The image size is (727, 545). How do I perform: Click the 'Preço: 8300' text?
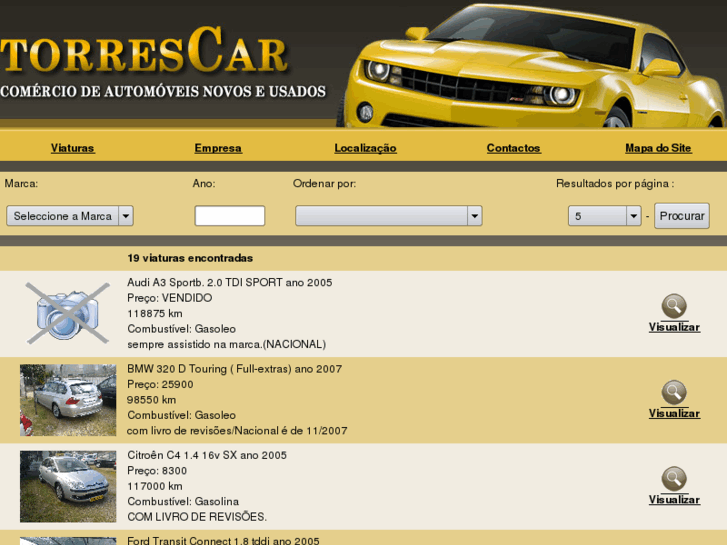[x=157, y=471]
